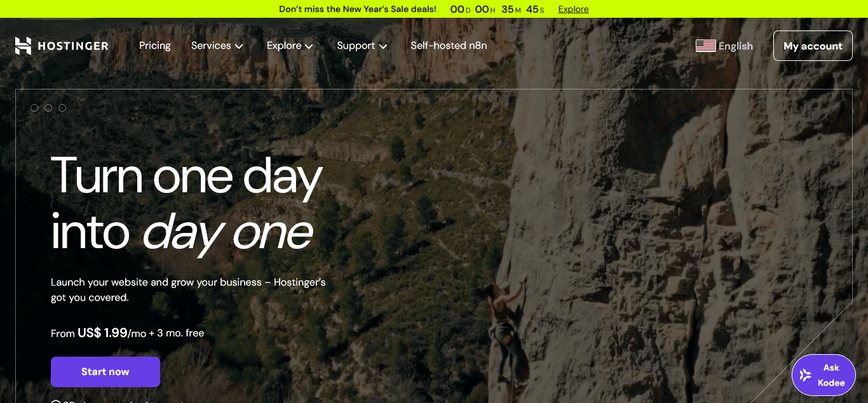This screenshot has height=403, width=868.
Task: Expand the Explore menu chevron
Action: tap(309, 46)
